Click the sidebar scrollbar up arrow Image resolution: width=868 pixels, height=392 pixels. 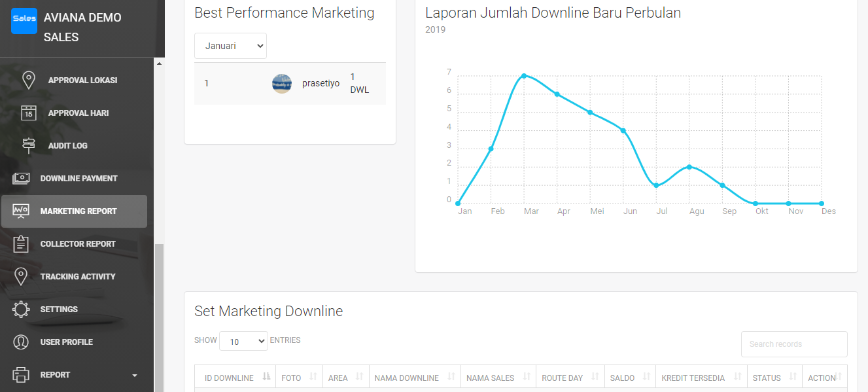click(x=159, y=63)
